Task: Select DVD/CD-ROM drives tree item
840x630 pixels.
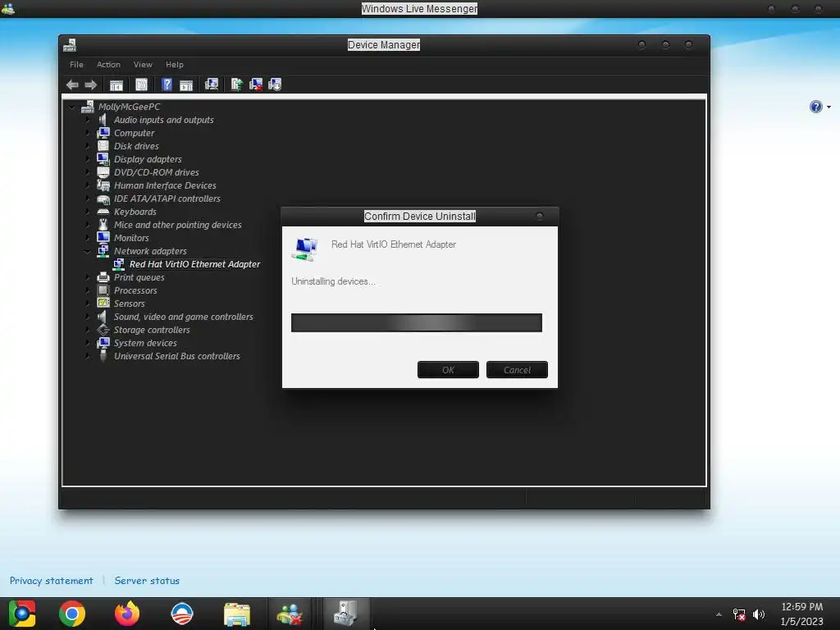Action: click(x=157, y=172)
